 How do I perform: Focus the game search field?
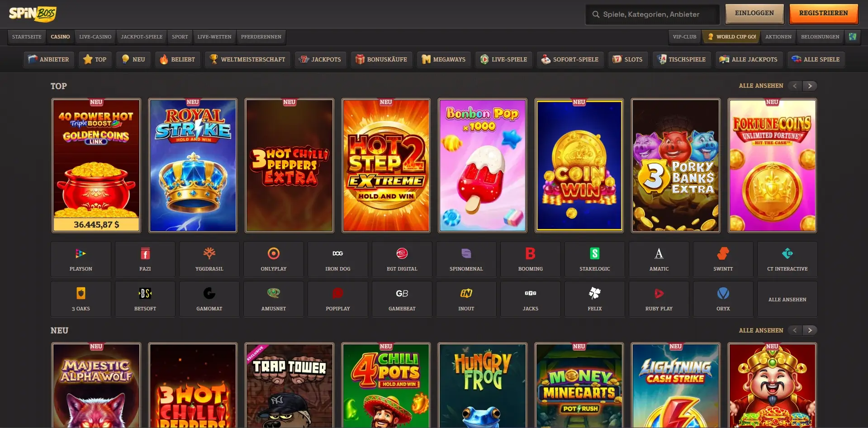click(x=653, y=14)
